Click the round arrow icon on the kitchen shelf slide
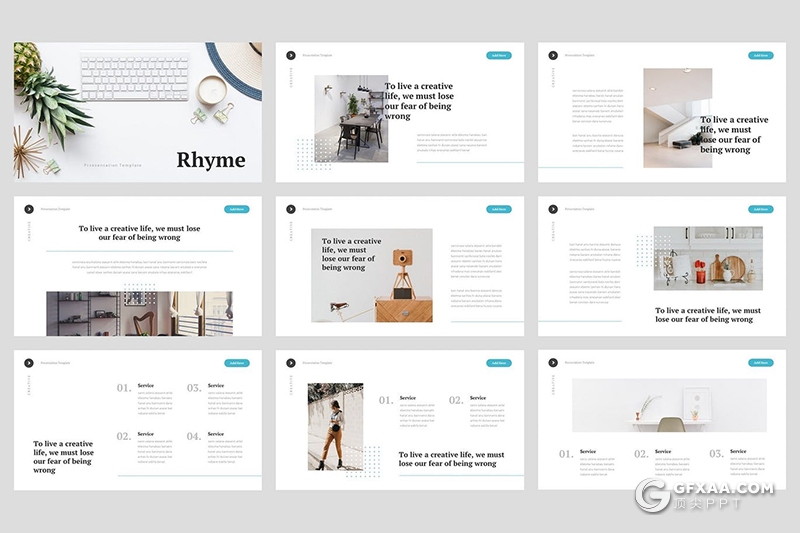Viewport: 800px width, 533px height. tap(553, 209)
